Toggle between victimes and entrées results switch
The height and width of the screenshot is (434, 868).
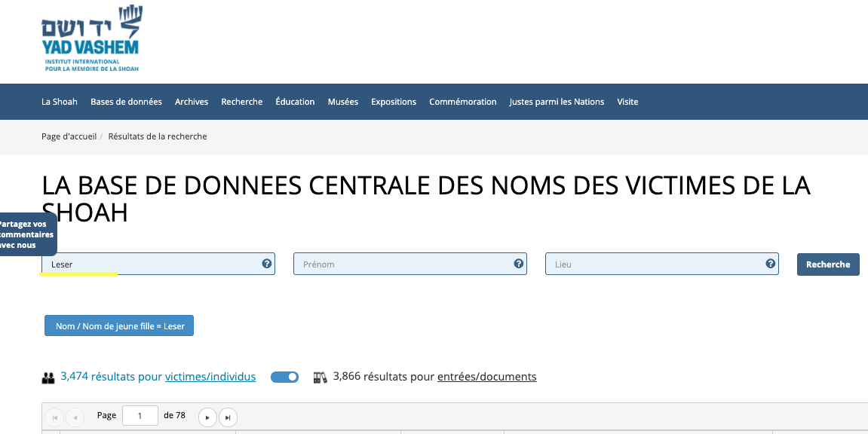(284, 377)
